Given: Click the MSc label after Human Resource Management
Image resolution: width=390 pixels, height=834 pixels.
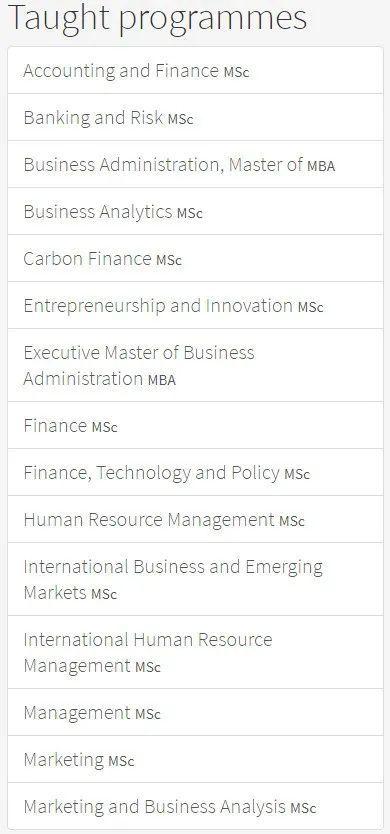Looking at the screenshot, I should tap(292, 521).
